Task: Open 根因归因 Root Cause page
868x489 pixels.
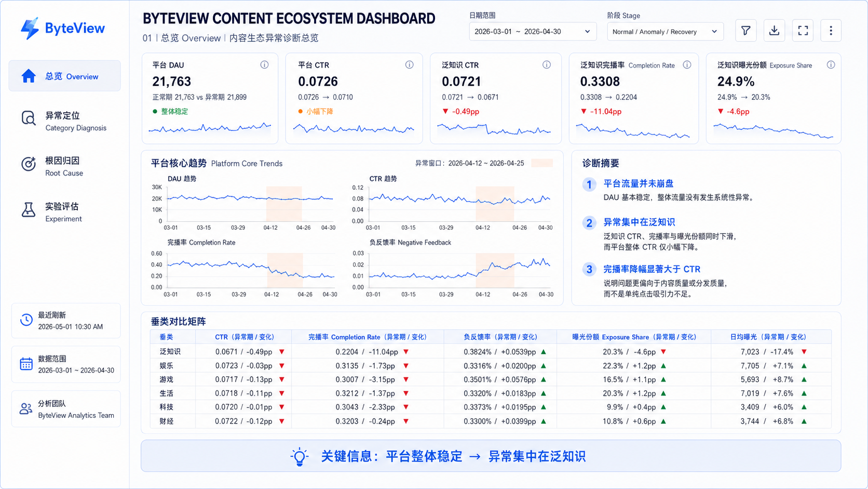Action: [64, 166]
